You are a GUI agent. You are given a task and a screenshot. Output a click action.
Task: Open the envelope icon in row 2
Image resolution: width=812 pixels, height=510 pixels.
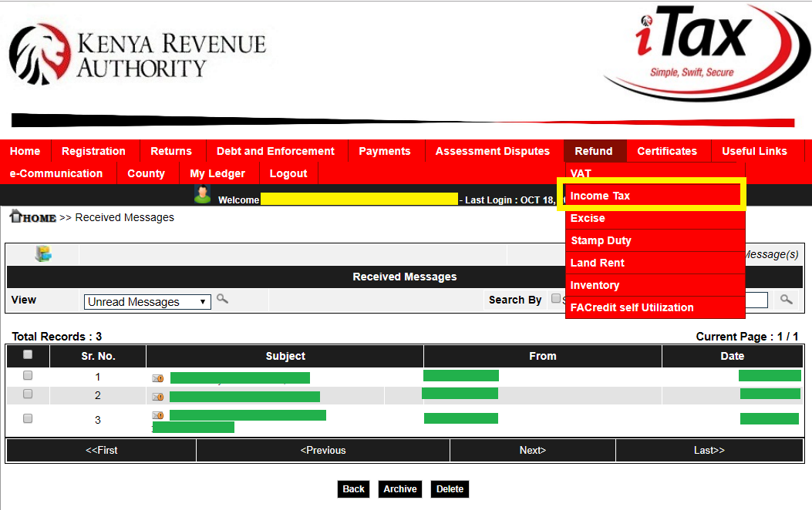[158, 397]
